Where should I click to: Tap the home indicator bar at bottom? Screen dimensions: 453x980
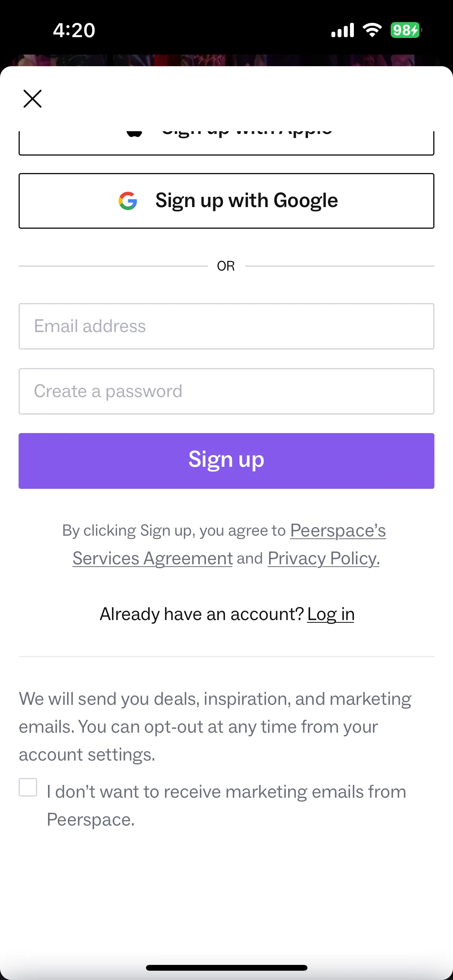tap(226, 968)
